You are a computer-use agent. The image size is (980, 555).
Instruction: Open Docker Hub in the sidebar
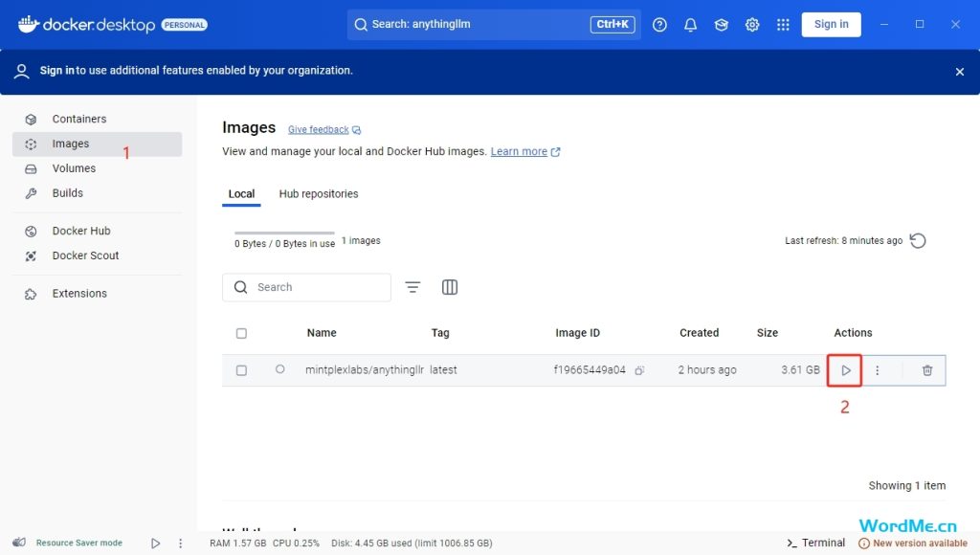[97, 231]
